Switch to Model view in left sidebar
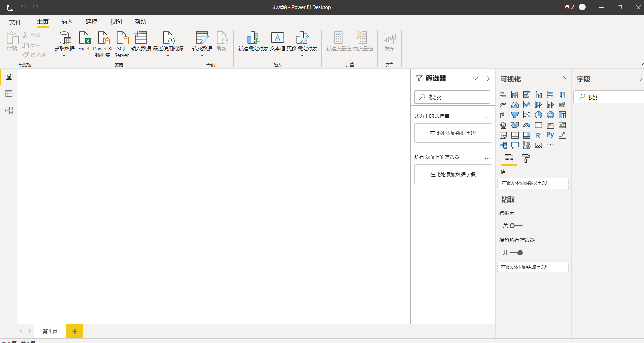 click(x=8, y=110)
